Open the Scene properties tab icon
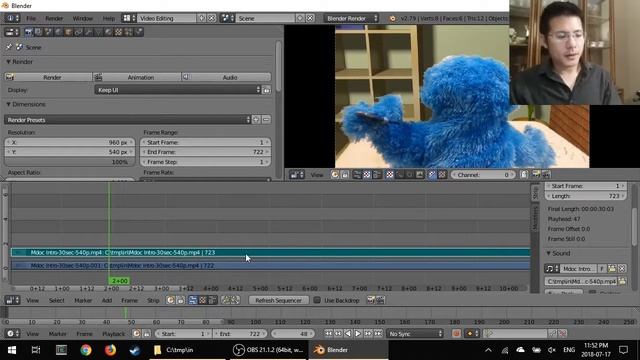The width and height of the screenshot is (640, 360). coord(48,32)
